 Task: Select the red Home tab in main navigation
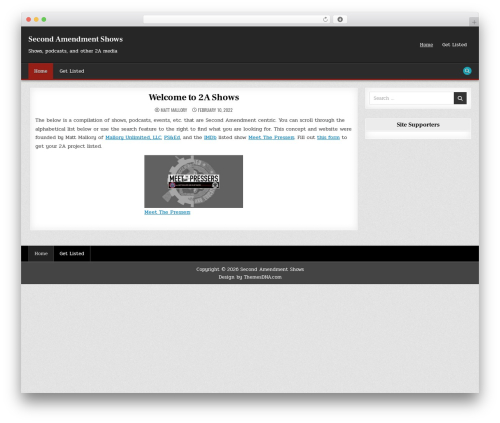coord(40,71)
